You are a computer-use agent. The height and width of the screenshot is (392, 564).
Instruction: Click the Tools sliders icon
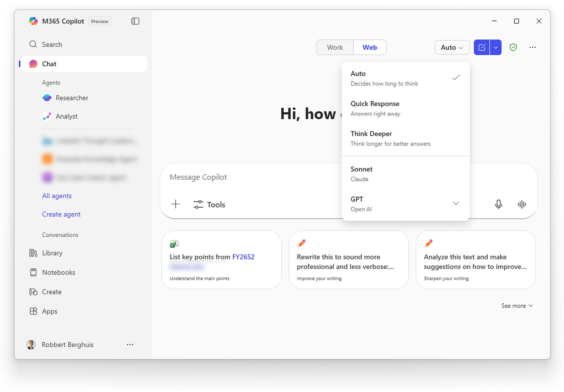tap(198, 205)
